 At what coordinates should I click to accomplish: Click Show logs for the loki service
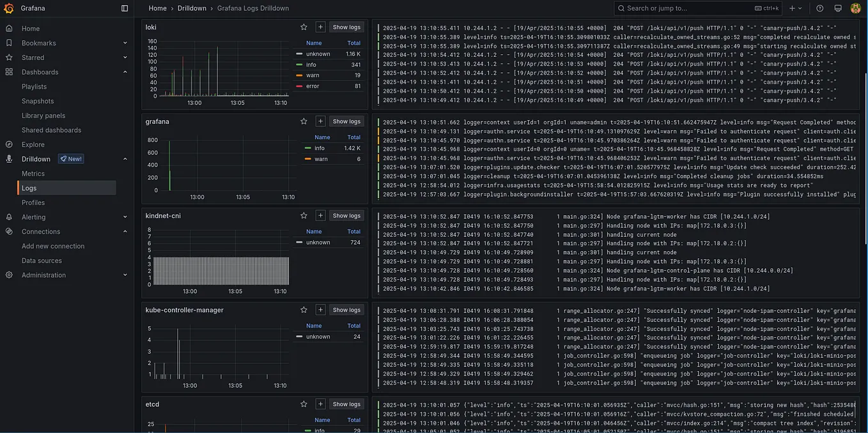(346, 27)
